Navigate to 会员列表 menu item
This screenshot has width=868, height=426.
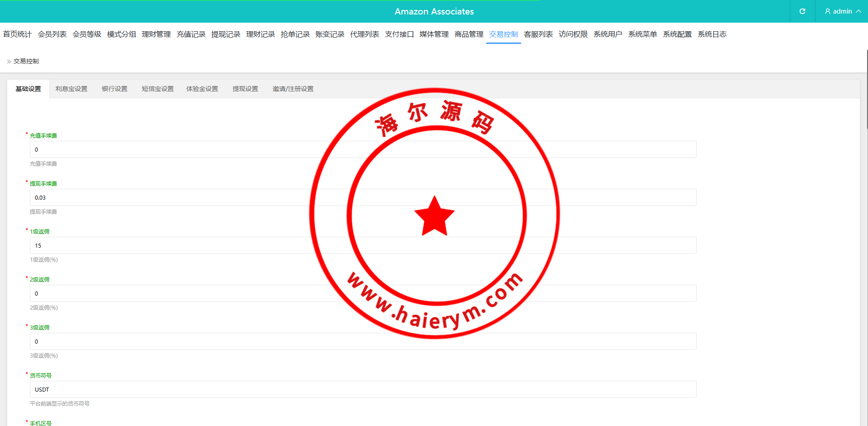point(52,34)
